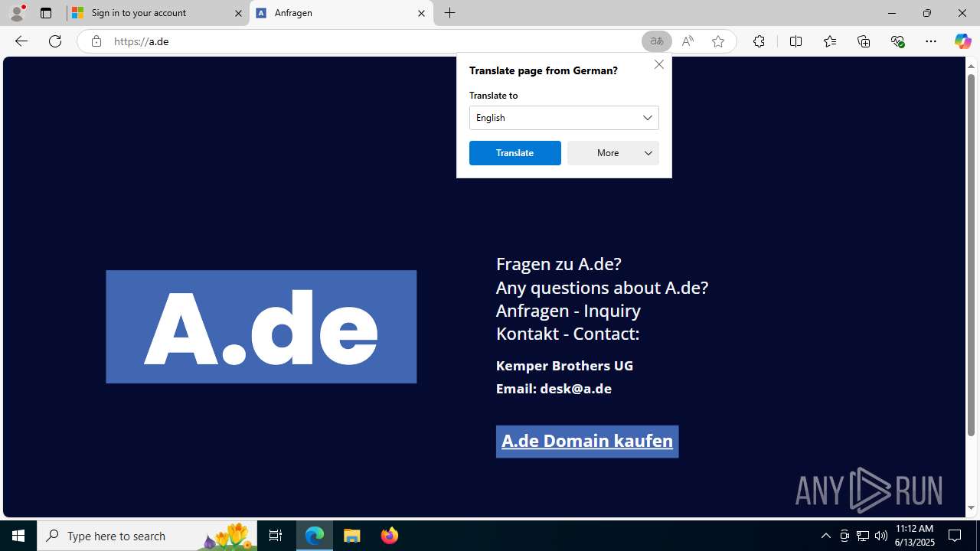Open the volume speaker tray icon

(x=881, y=536)
